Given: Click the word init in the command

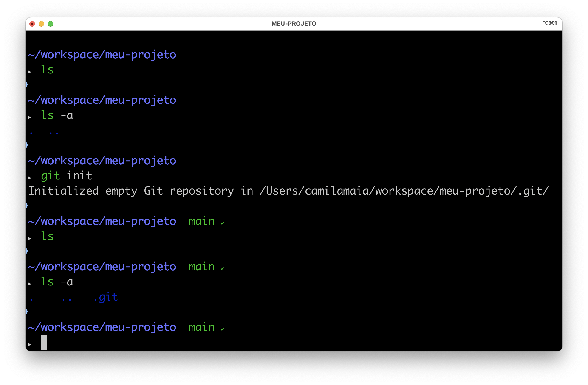Looking at the screenshot, I should click(x=79, y=176).
